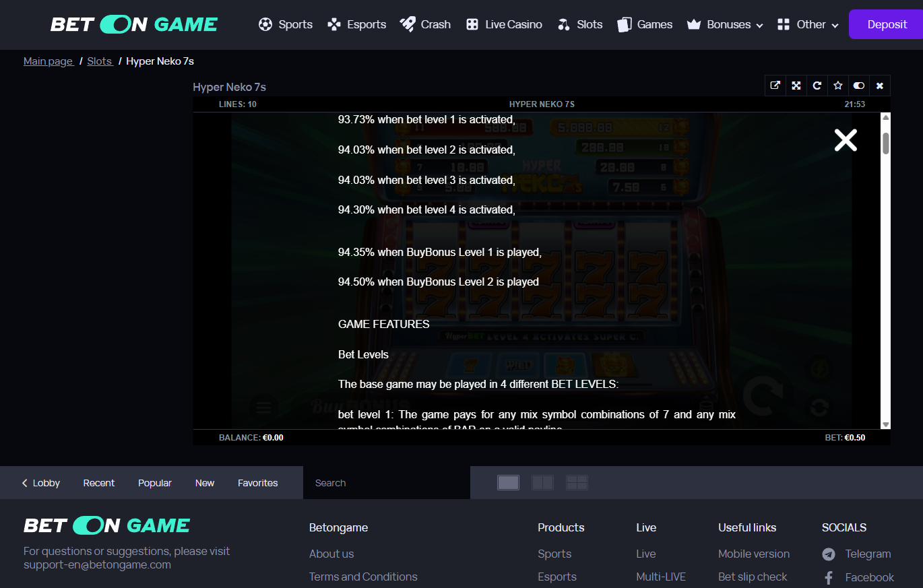Image resolution: width=923 pixels, height=588 pixels.
Task: Open Bet slip check footer link
Action: (753, 577)
